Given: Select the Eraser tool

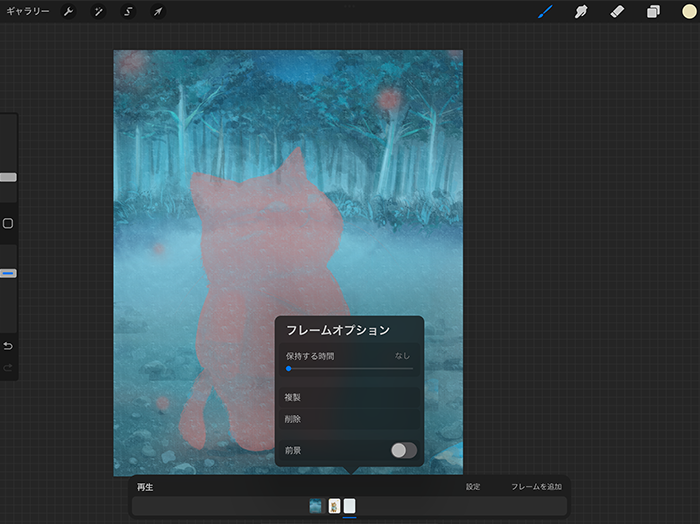Looking at the screenshot, I should coord(616,12).
